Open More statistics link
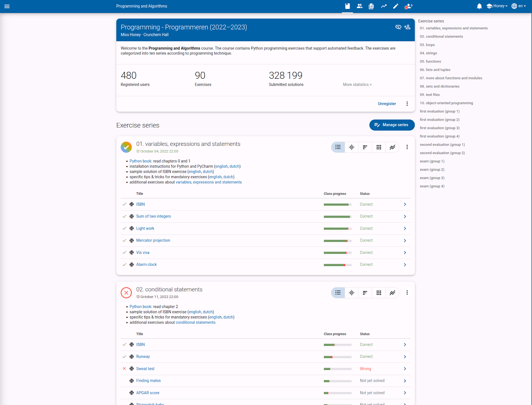Screen dimensions: 532x405 pyautogui.click(x=357, y=85)
